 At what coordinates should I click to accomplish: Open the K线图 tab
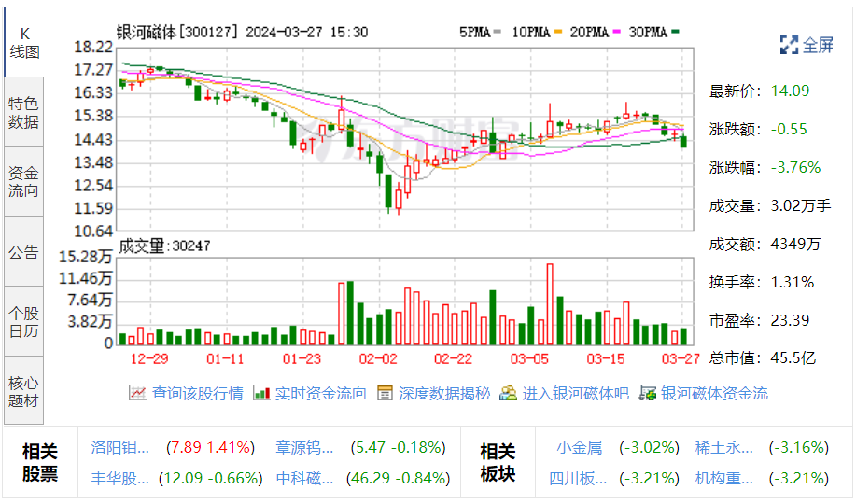point(24,43)
